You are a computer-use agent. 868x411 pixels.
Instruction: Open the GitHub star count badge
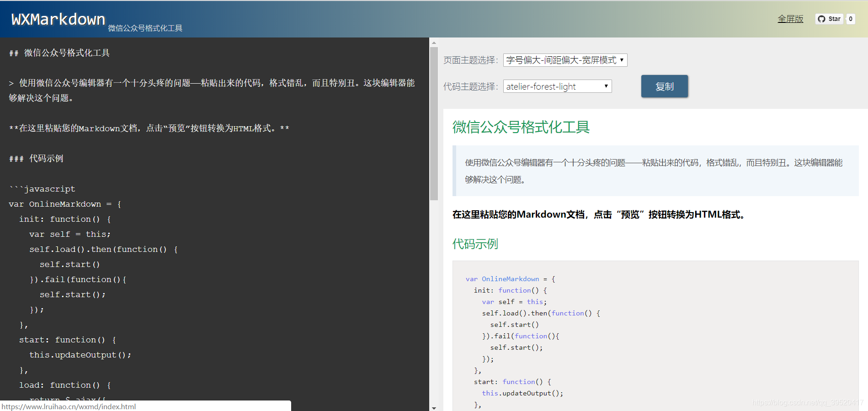(x=851, y=19)
